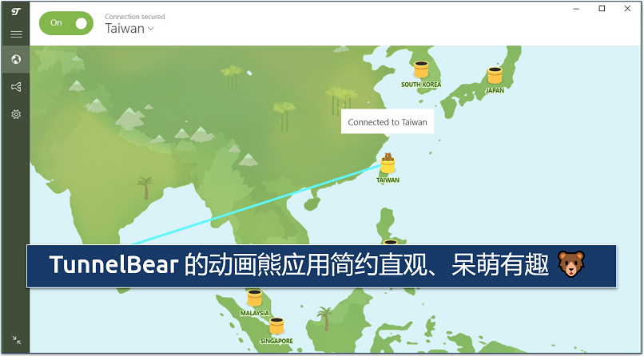Viewport: 644px width, 356px height.
Task: Select the South Korea tunnel
Action: coord(421,69)
